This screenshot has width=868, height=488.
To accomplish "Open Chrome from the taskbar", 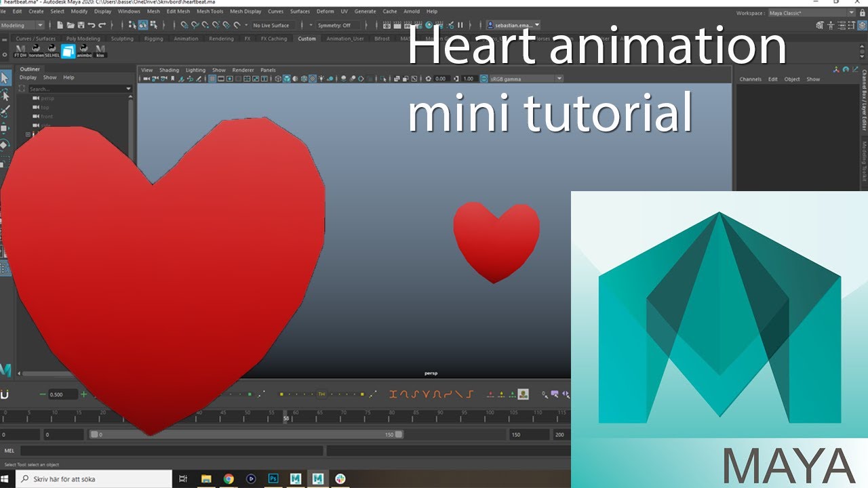I will (x=229, y=479).
